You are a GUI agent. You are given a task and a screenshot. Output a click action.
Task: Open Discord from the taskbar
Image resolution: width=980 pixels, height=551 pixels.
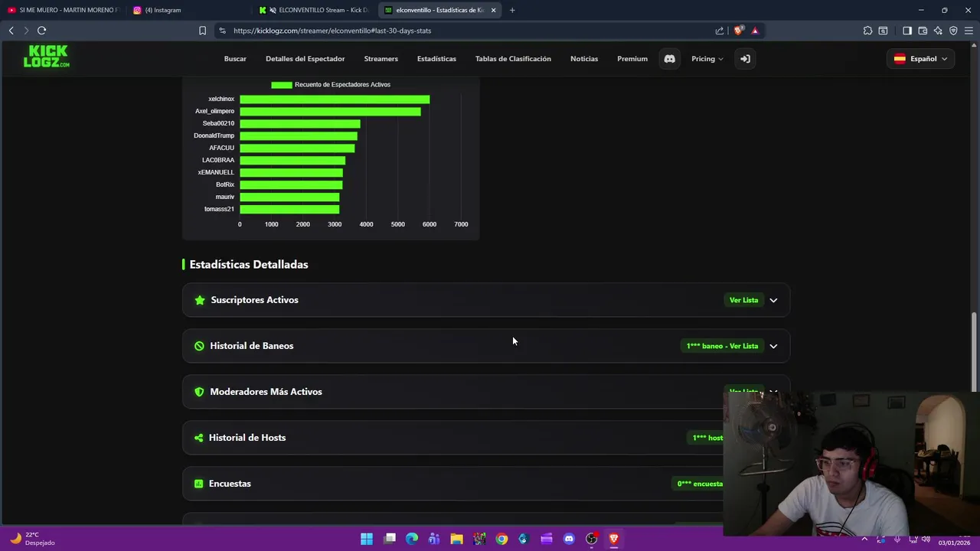click(x=569, y=539)
